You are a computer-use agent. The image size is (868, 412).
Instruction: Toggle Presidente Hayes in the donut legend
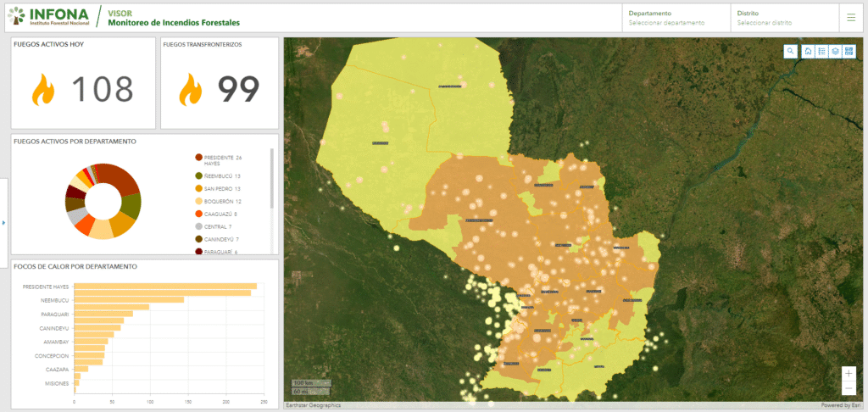coord(218,159)
